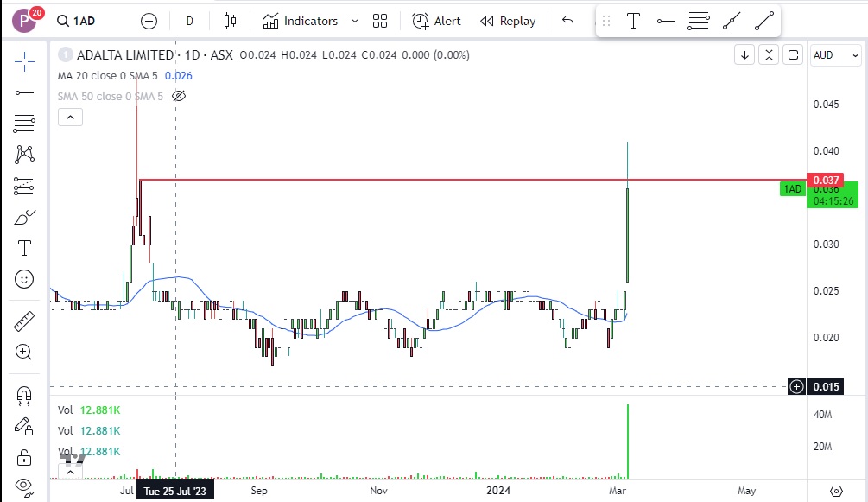
Task: Click the 1AD green symbol label
Action: 793,189
